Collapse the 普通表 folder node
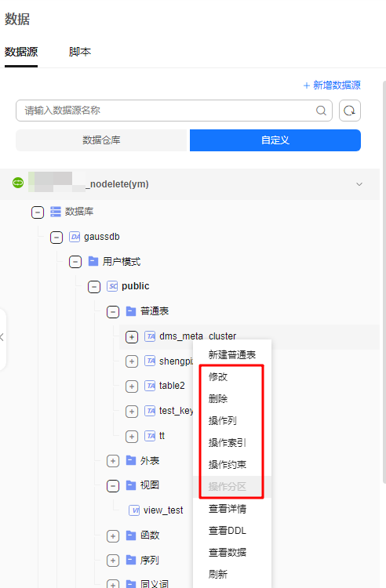This screenshot has width=386, height=588. coord(112,311)
